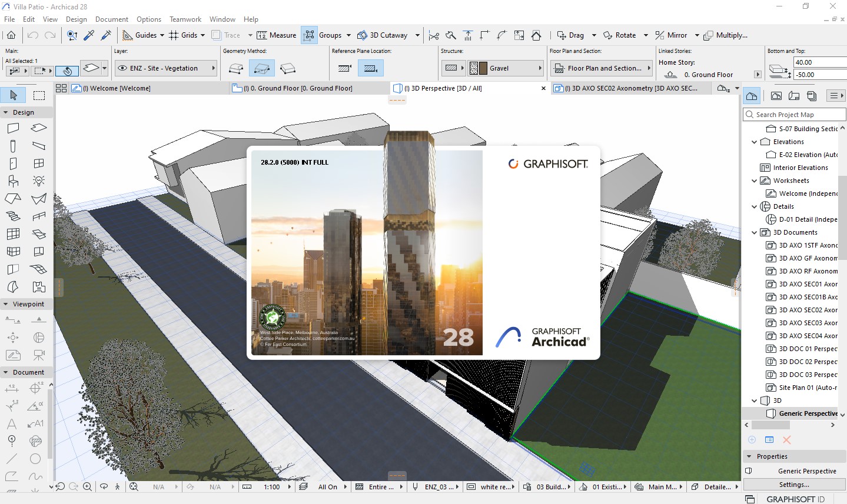847x504 pixels.
Task: Click the Mirror button
Action: coord(670,35)
